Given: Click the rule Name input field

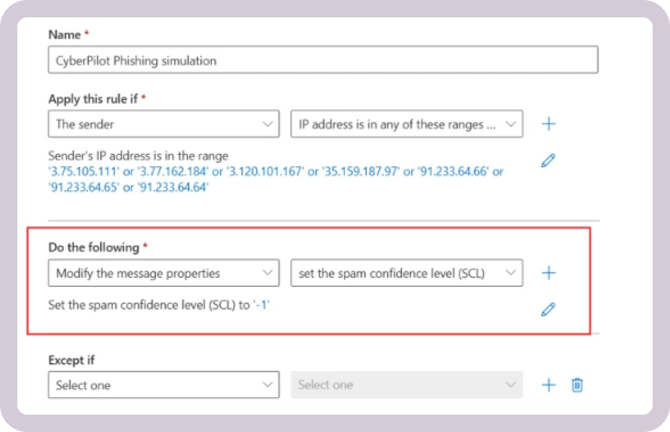Looking at the screenshot, I should (322, 61).
